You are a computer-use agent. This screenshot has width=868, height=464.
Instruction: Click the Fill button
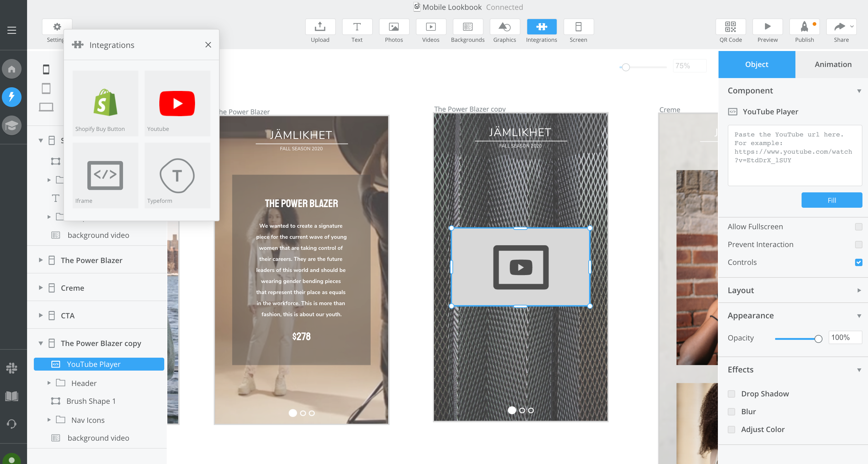pyautogui.click(x=831, y=200)
